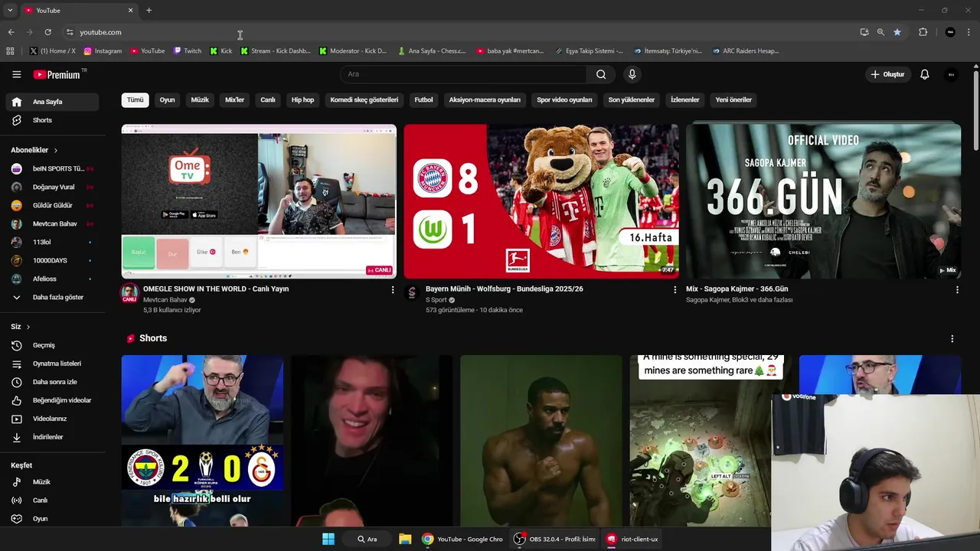Open OMEGLE SHOW IN THE WORLD thumbnail

(259, 201)
